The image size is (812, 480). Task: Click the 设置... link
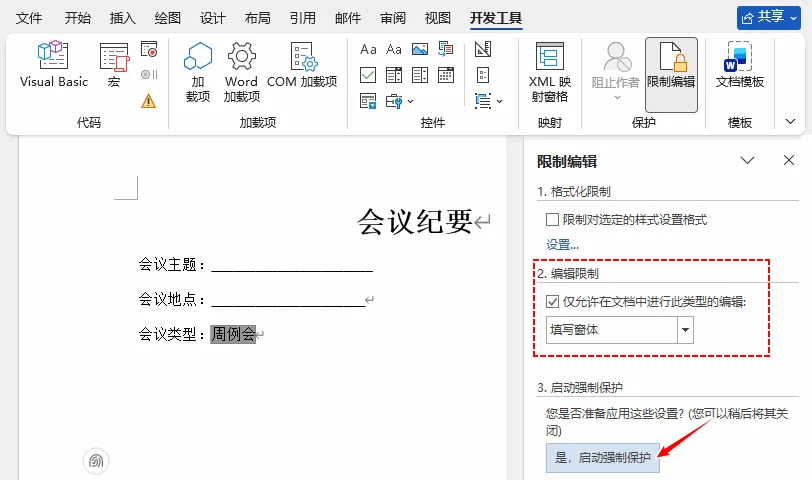pos(562,244)
